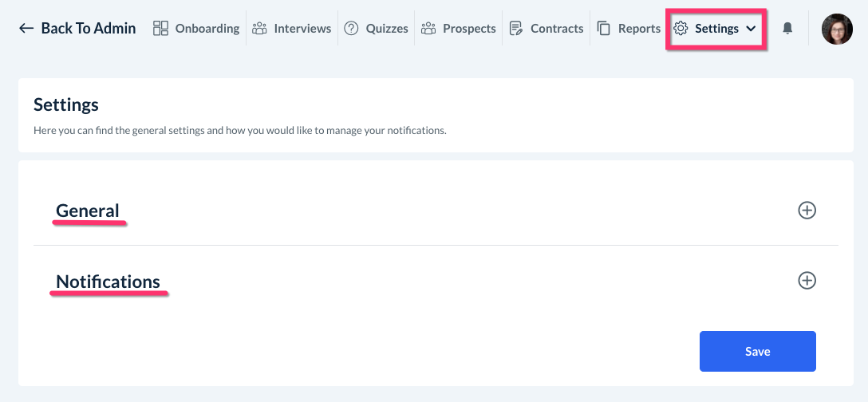
Task: Go to the Interviews tab
Action: (x=302, y=29)
